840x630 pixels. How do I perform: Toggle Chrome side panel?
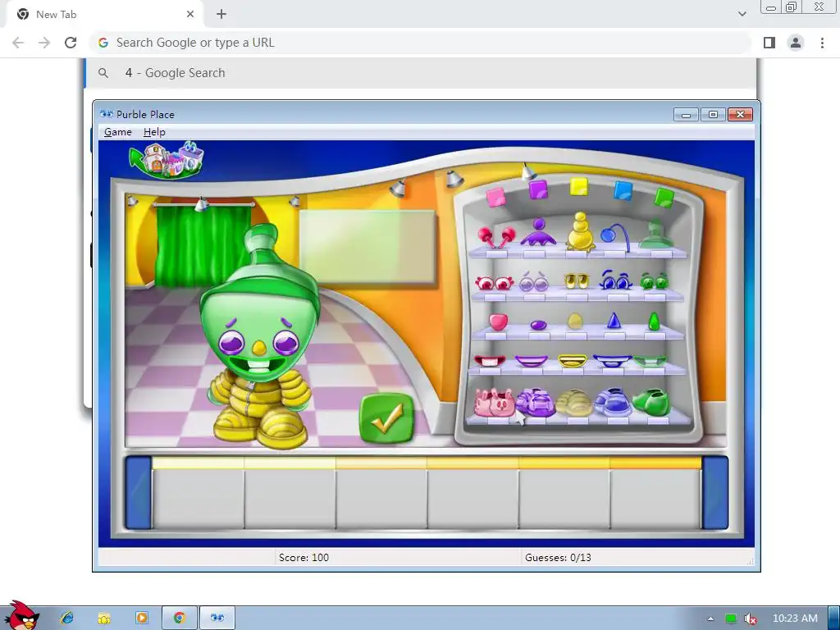(769, 43)
